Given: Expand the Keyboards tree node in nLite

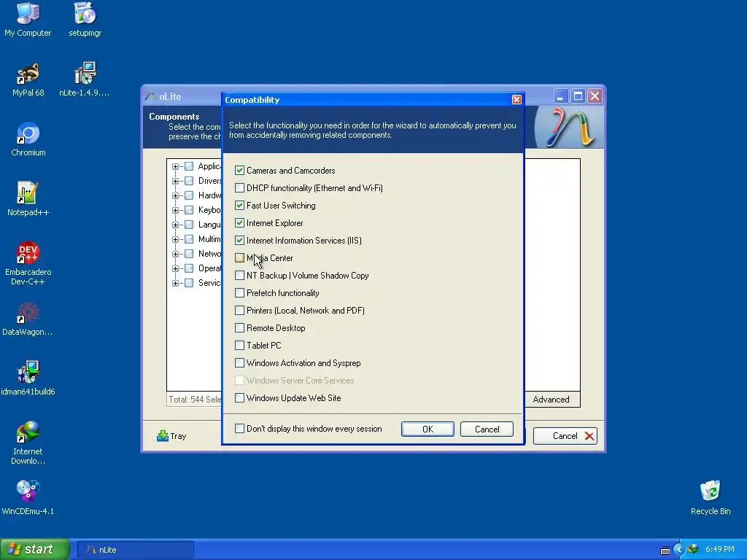Looking at the screenshot, I should point(175,210).
